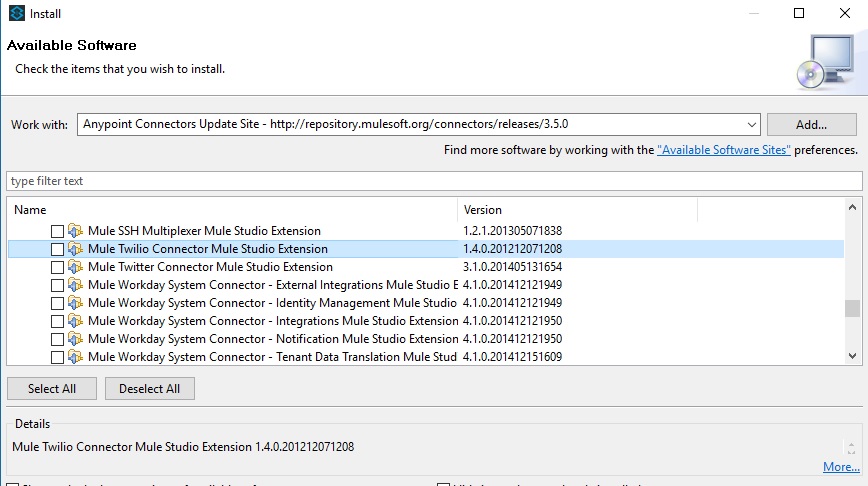Click version 1.2.1.201305071838
The width and height of the screenshot is (868, 486).
click(x=513, y=231)
